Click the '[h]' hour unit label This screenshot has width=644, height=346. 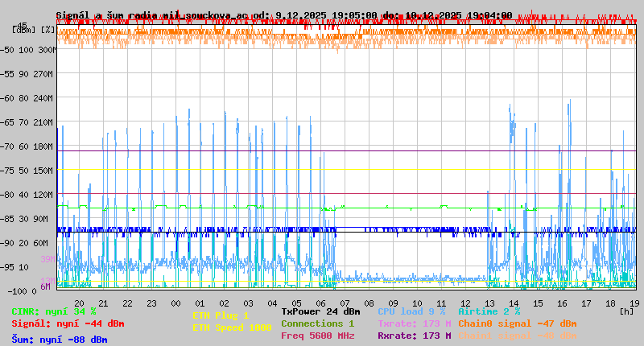(x=627, y=311)
